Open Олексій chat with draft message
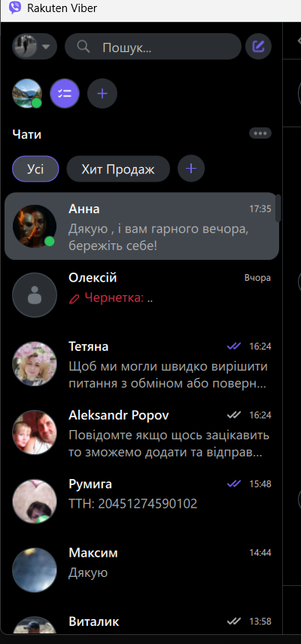The width and height of the screenshot is (301, 644). 141,295
